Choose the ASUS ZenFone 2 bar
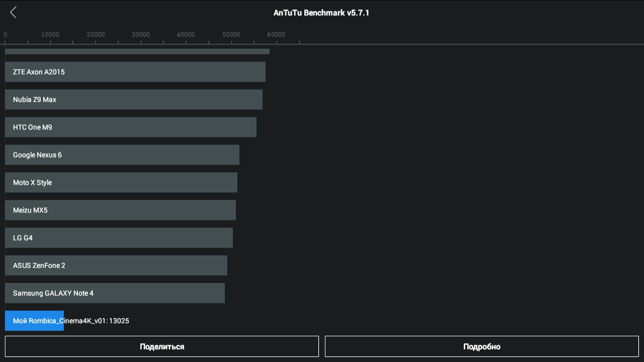Screen dimensions: 644x362 116,265
